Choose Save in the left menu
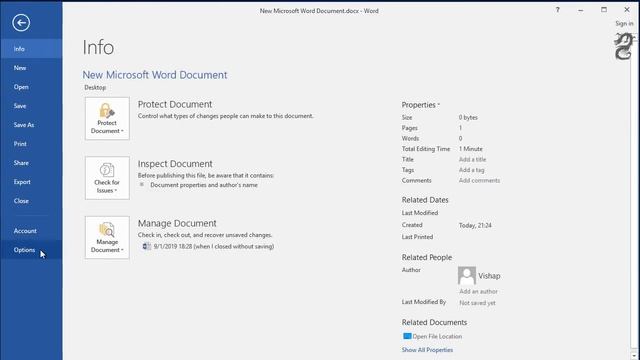The image size is (640, 360). 31,106
